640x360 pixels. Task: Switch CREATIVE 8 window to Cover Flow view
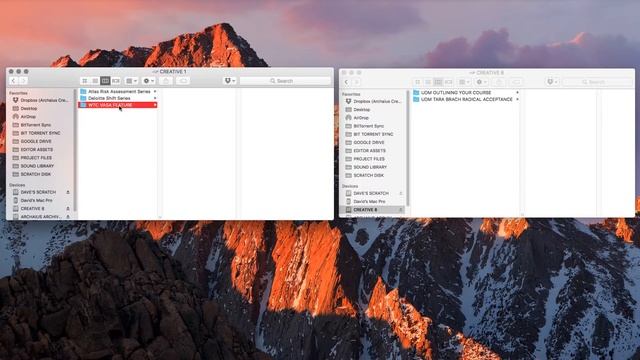click(x=448, y=82)
